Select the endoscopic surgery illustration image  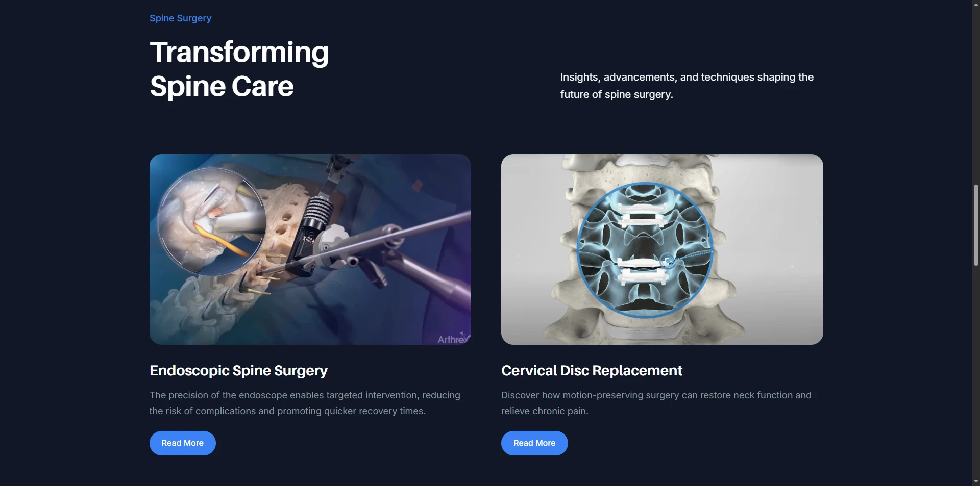pos(310,249)
